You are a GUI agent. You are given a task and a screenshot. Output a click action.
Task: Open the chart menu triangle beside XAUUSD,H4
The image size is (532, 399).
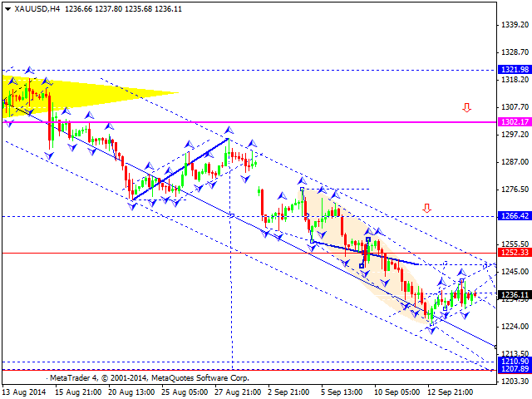pos(7,9)
